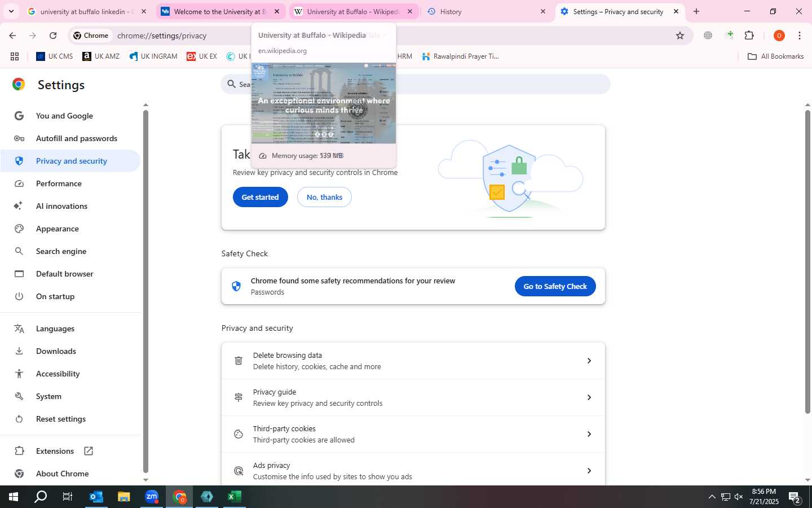Open the UK INGRAM bookmark
This screenshot has height=508, width=812.
click(x=153, y=56)
